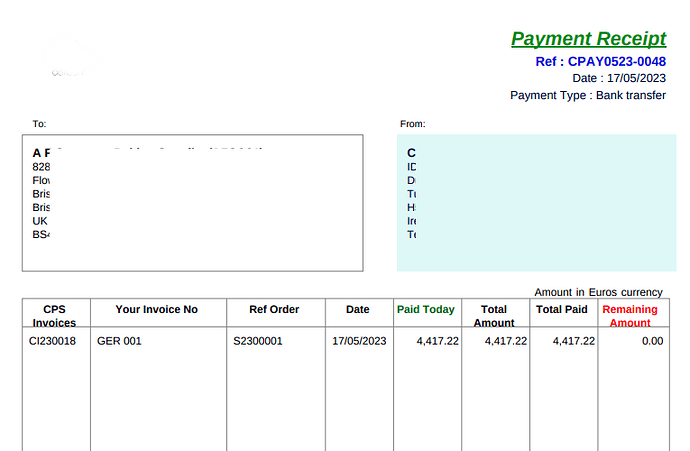690x451 pixels.
Task: Click the To: label
Action: 39,124
